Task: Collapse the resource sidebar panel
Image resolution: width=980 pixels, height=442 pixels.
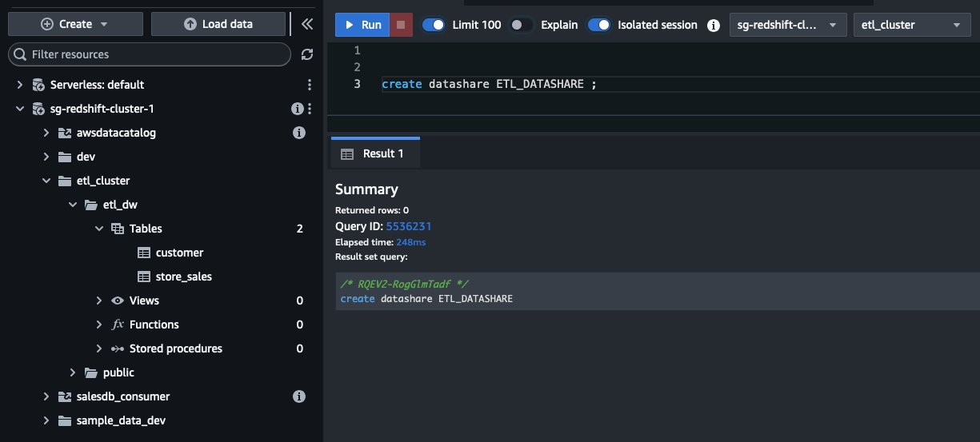Action: (x=306, y=24)
